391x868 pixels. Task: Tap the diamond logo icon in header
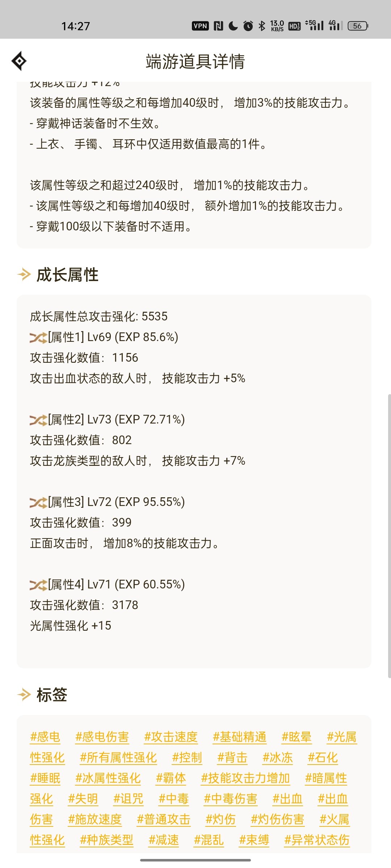[19, 61]
